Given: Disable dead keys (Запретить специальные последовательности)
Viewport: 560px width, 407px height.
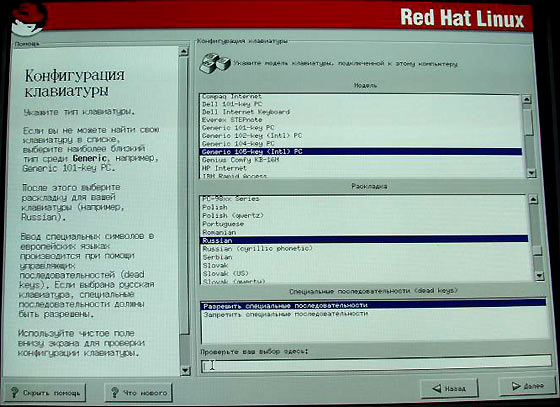Looking at the screenshot, I should point(374,314).
